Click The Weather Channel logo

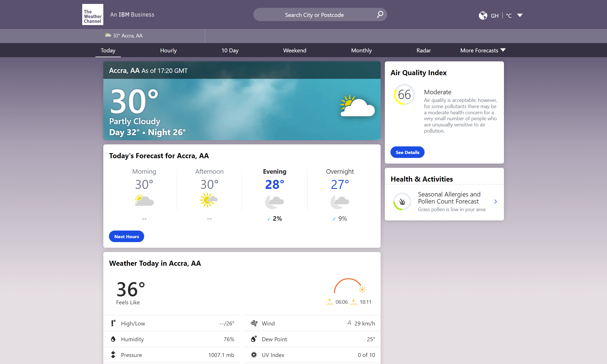[93, 14]
